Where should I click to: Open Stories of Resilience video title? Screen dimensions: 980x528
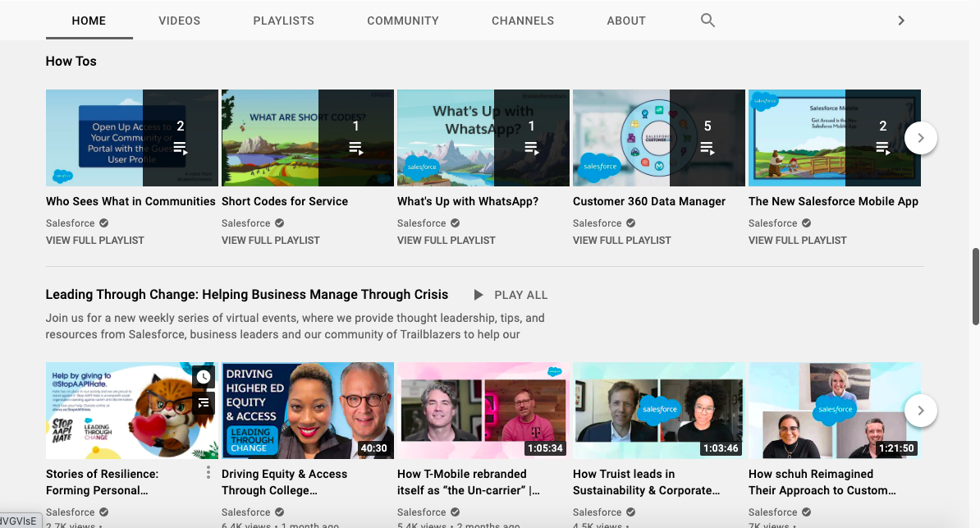pyautogui.click(x=102, y=482)
